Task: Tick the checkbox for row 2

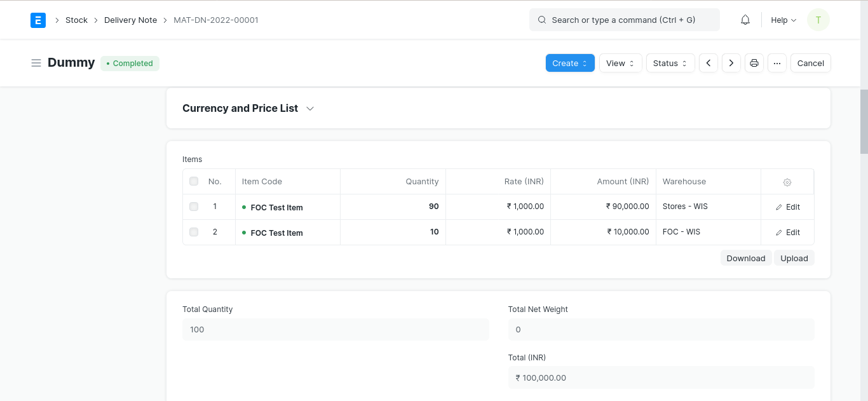Action: [194, 233]
